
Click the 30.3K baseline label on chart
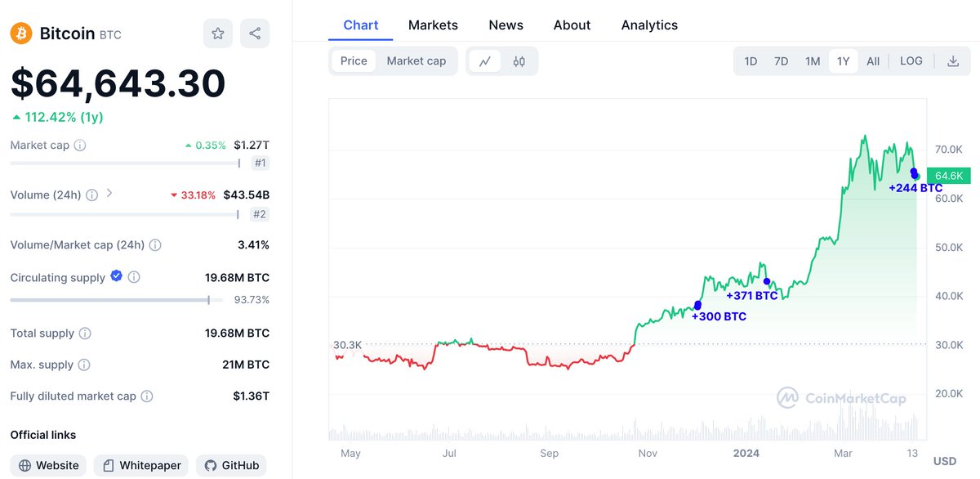(348, 345)
